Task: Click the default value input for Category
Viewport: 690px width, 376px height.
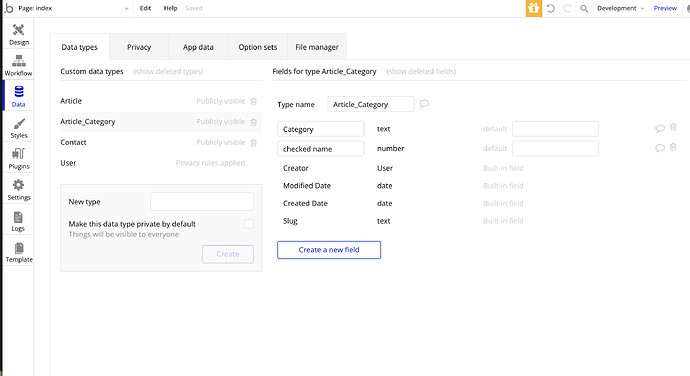Action: pos(555,129)
